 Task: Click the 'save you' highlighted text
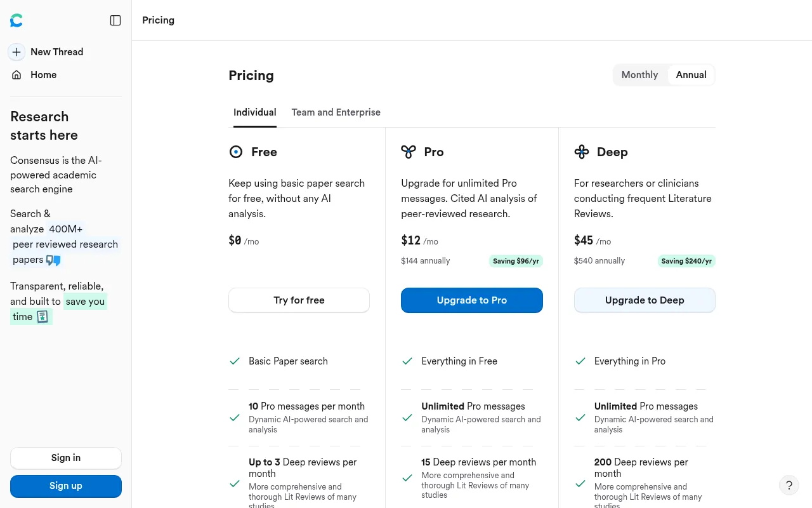click(85, 302)
